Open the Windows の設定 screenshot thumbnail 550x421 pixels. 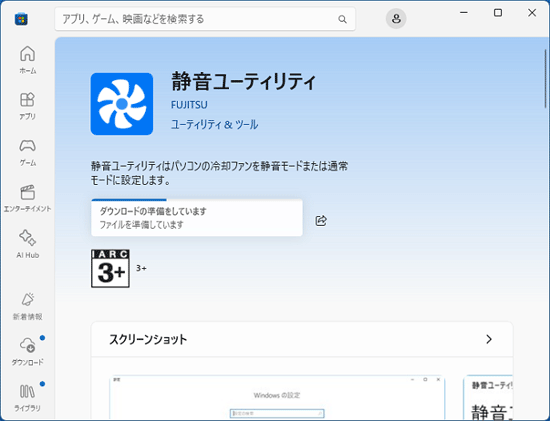tap(277, 397)
